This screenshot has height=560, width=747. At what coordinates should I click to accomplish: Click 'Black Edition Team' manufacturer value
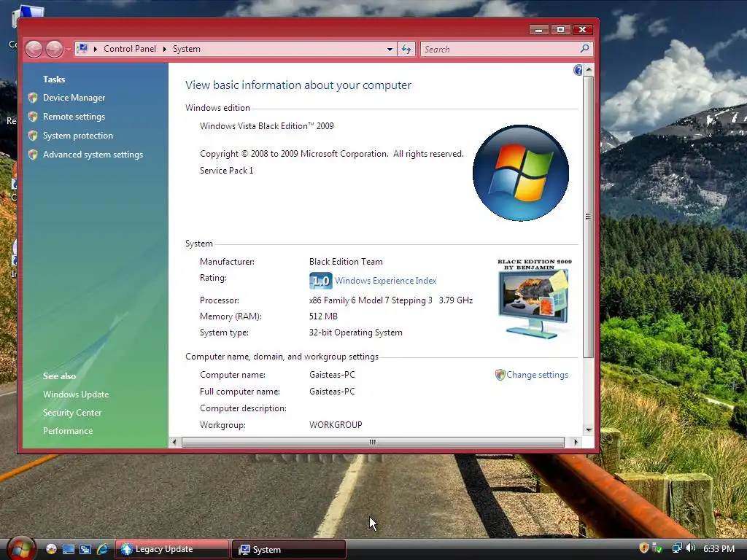(x=346, y=262)
